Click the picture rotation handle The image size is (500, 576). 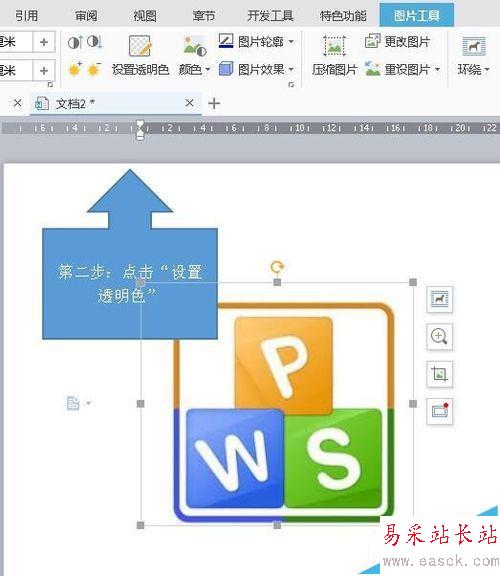pyautogui.click(x=277, y=267)
